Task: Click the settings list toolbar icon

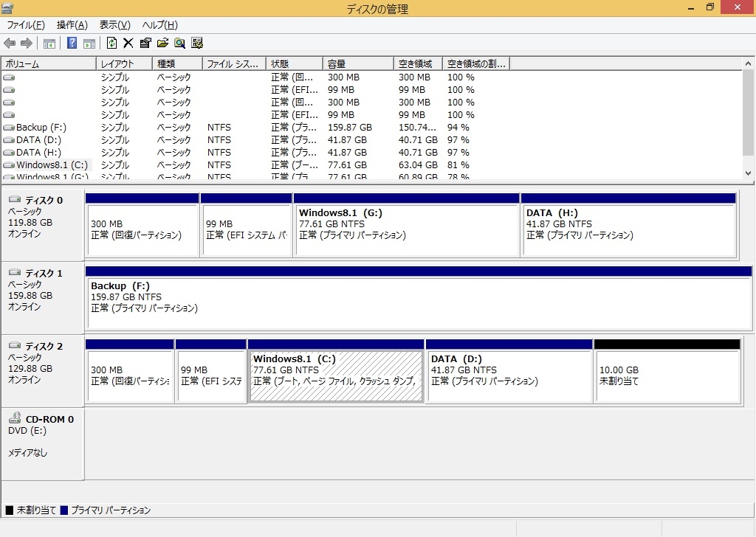Action: pyautogui.click(x=197, y=43)
